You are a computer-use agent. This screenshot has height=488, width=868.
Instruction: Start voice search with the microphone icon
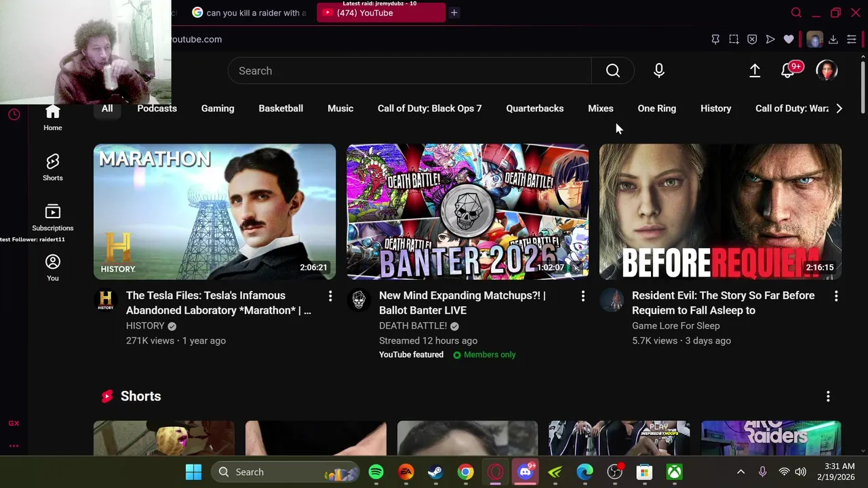[658, 70]
